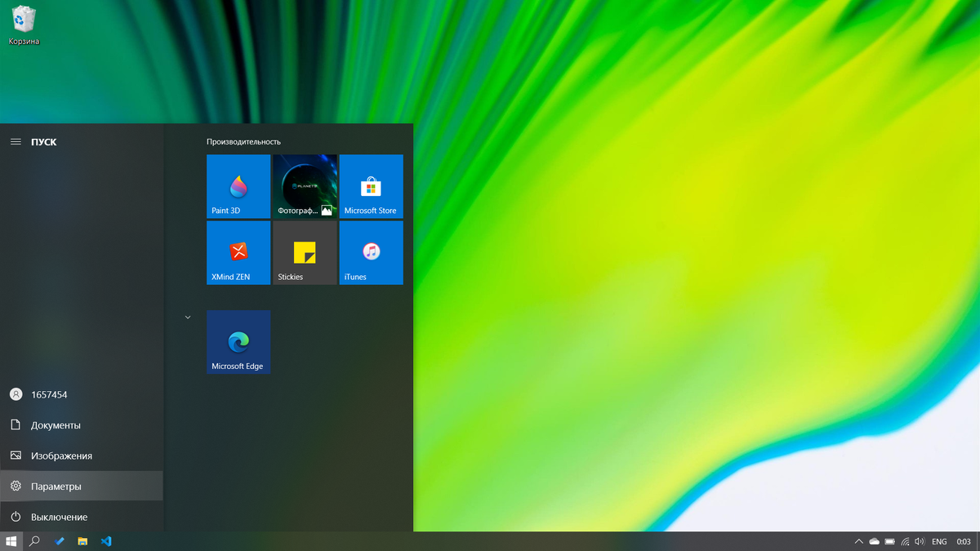Open the clock showing 0:03
The width and height of the screenshot is (980, 551).
(x=964, y=541)
